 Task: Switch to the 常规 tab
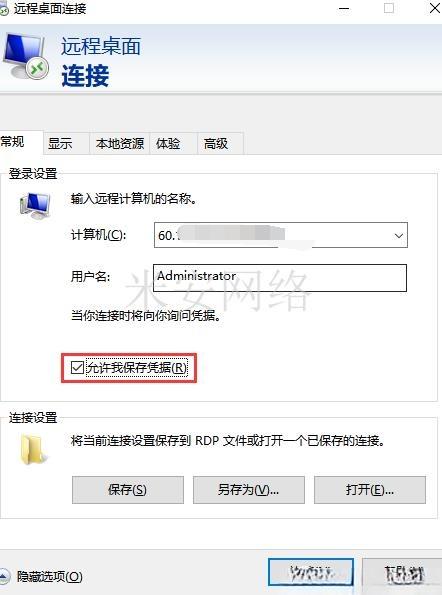[13, 142]
